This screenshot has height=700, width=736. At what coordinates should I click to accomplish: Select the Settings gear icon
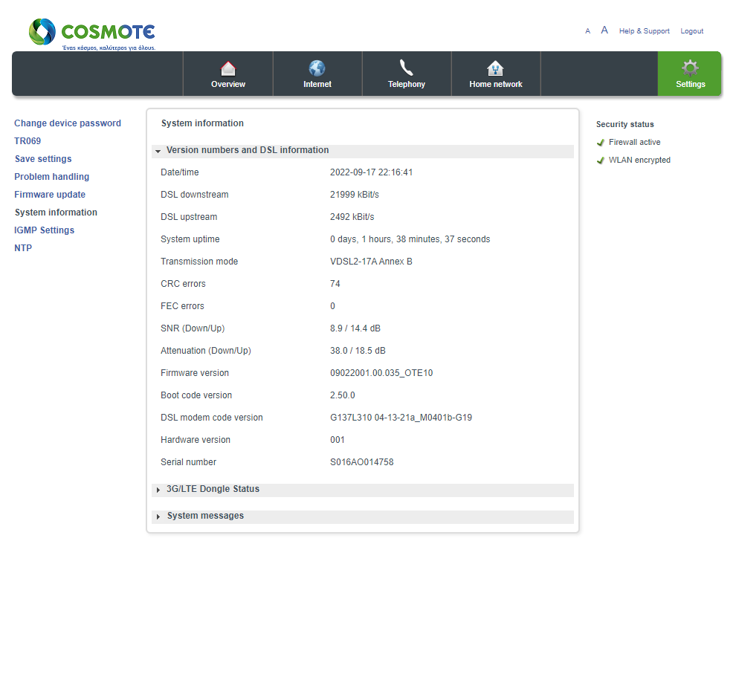690,68
